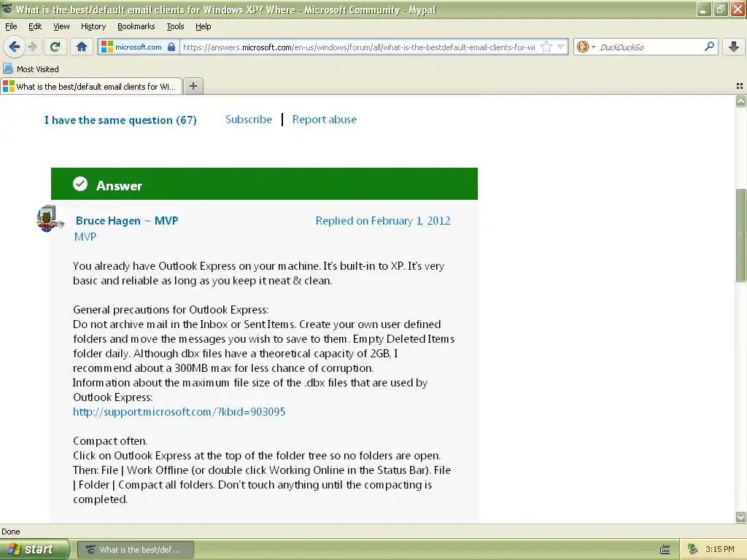Open a new tab with plus button
The image size is (747, 560).
pos(193,86)
